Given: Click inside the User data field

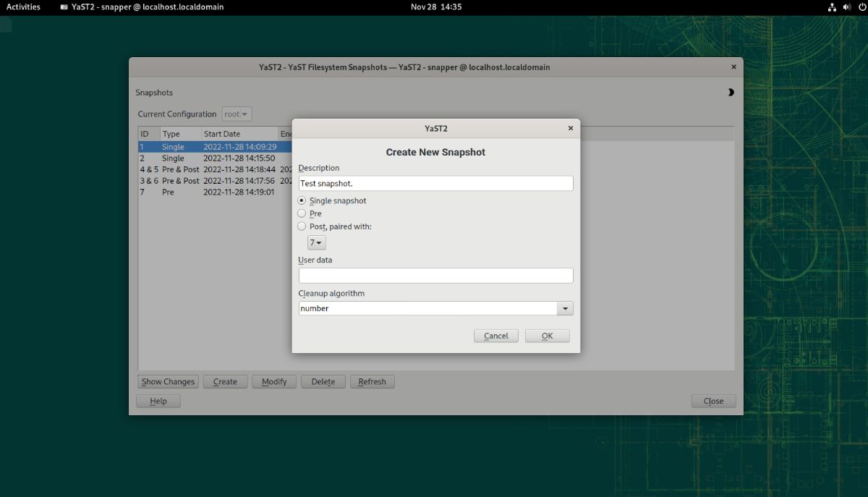Looking at the screenshot, I should [x=435, y=275].
